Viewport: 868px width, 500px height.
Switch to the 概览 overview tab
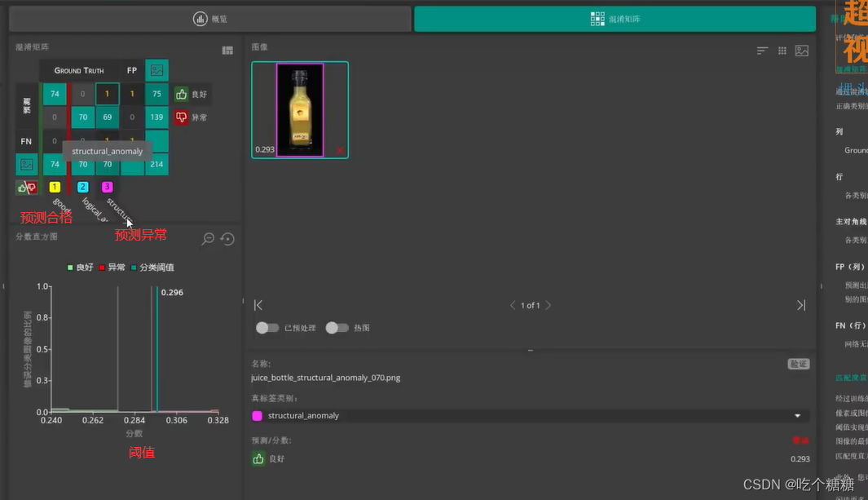209,19
